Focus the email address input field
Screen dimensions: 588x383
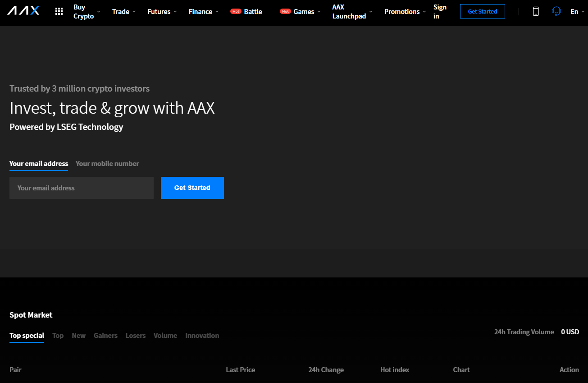pos(82,188)
